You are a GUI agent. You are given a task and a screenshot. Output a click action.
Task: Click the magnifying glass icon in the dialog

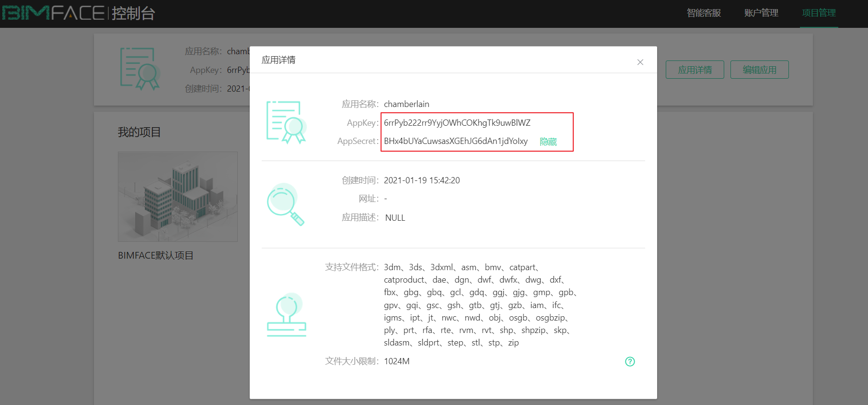tap(286, 204)
